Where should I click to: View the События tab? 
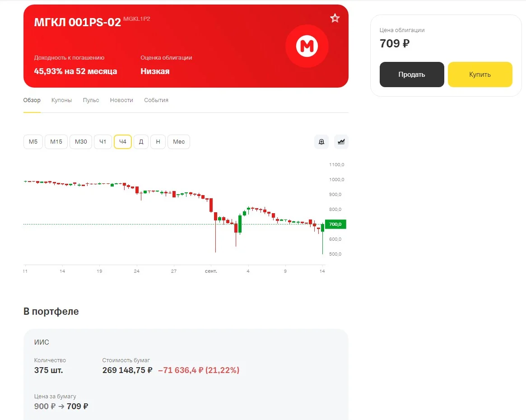coord(156,100)
